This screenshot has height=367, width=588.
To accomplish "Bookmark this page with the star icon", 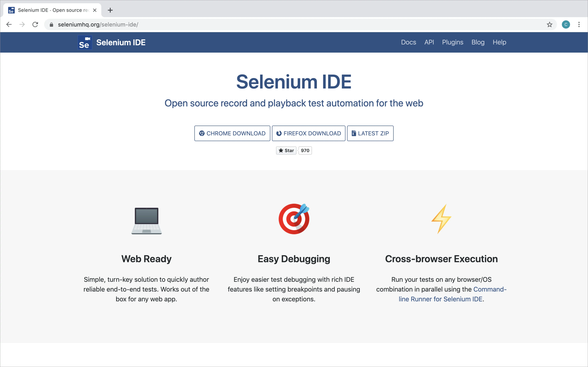I will [549, 24].
